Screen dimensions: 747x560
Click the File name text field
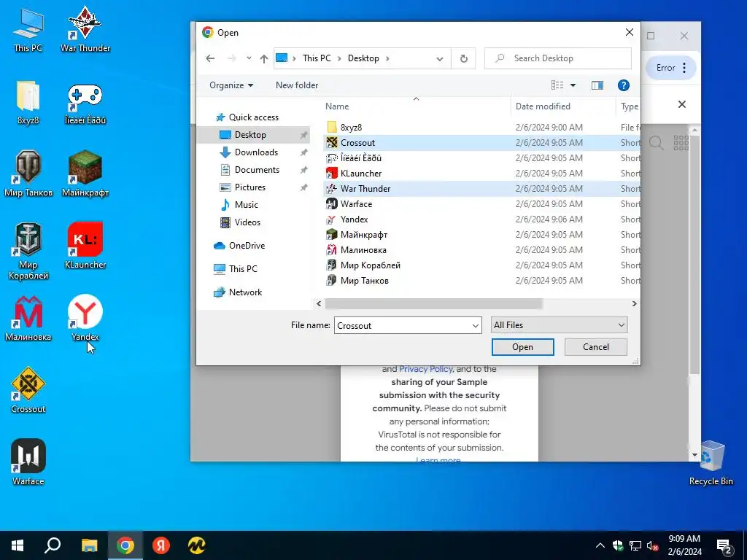[x=402, y=326]
